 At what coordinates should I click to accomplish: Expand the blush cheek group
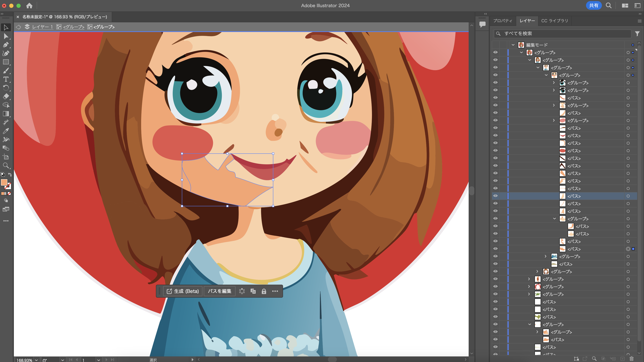point(554,120)
